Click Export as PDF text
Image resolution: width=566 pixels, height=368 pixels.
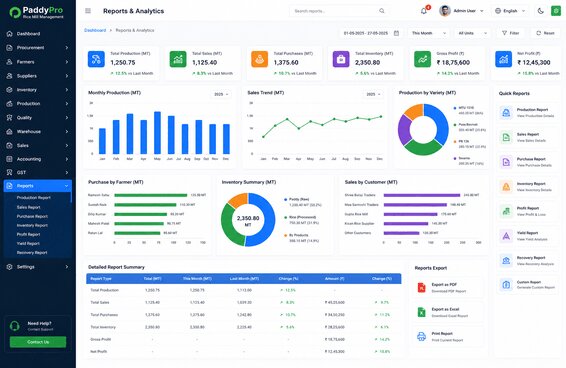pos(444,285)
